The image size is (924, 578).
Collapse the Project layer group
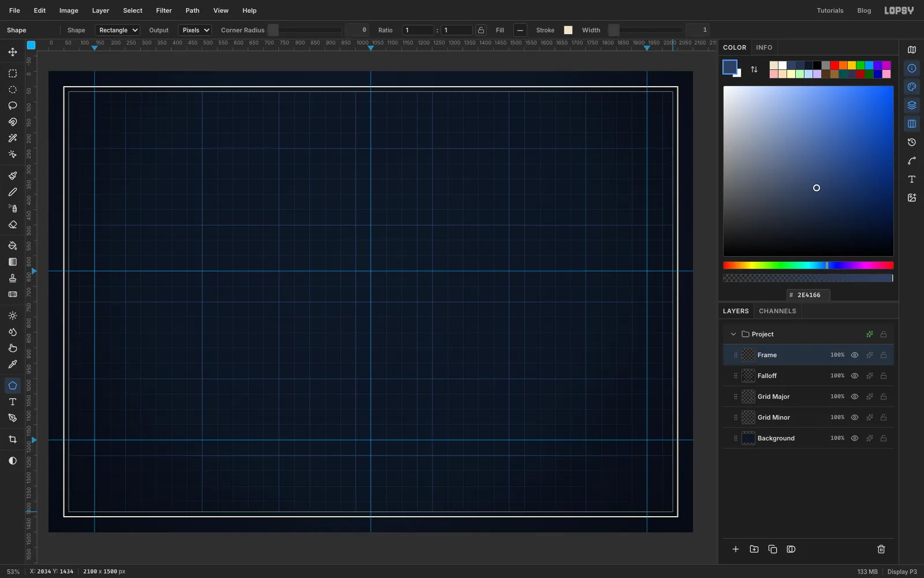click(x=733, y=334)
